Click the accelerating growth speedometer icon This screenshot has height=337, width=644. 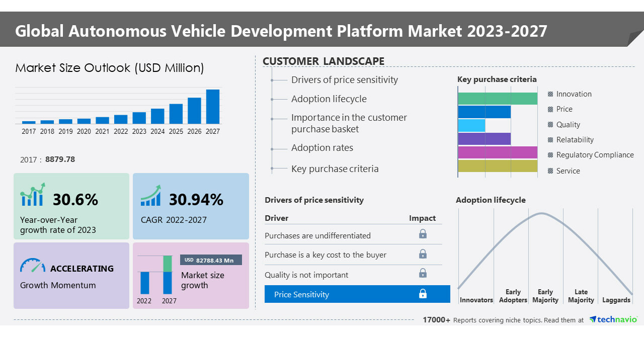pyautogui.click(x=33, y=266)
